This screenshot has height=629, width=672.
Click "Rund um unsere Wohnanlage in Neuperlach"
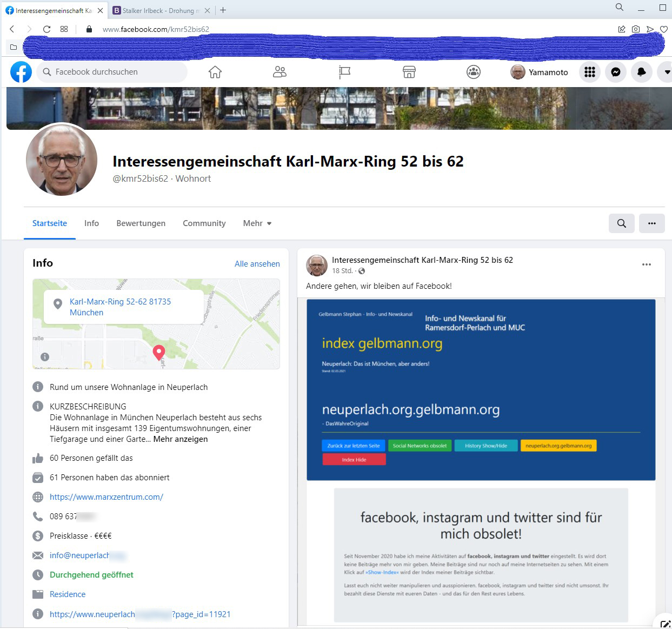(x=129, y=387)
